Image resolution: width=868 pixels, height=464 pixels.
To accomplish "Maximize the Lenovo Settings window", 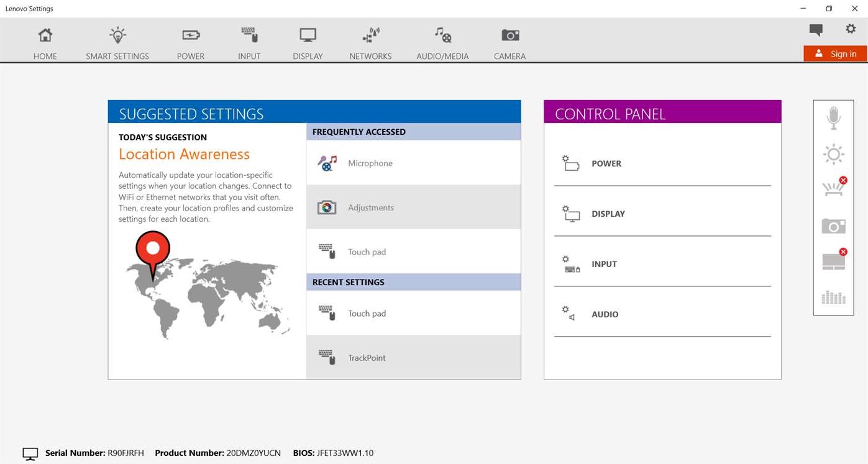I will point(829,9).
